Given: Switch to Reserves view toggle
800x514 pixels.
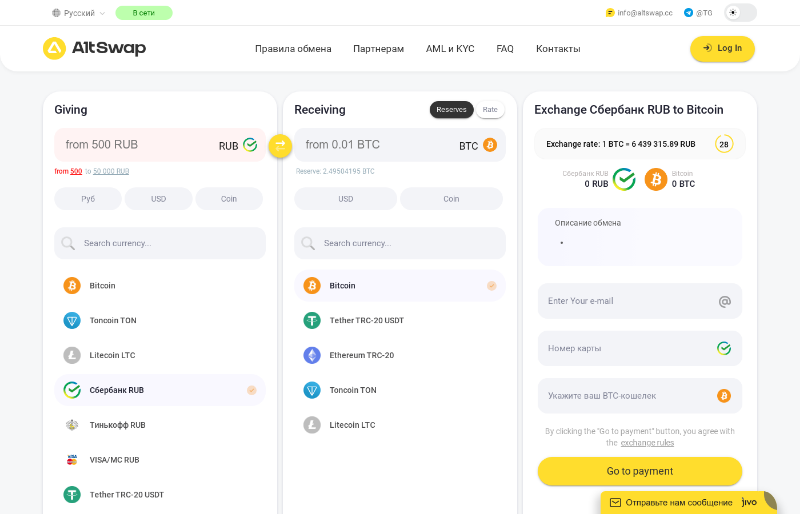Looking at the screenshot, I should pos(452,110).
